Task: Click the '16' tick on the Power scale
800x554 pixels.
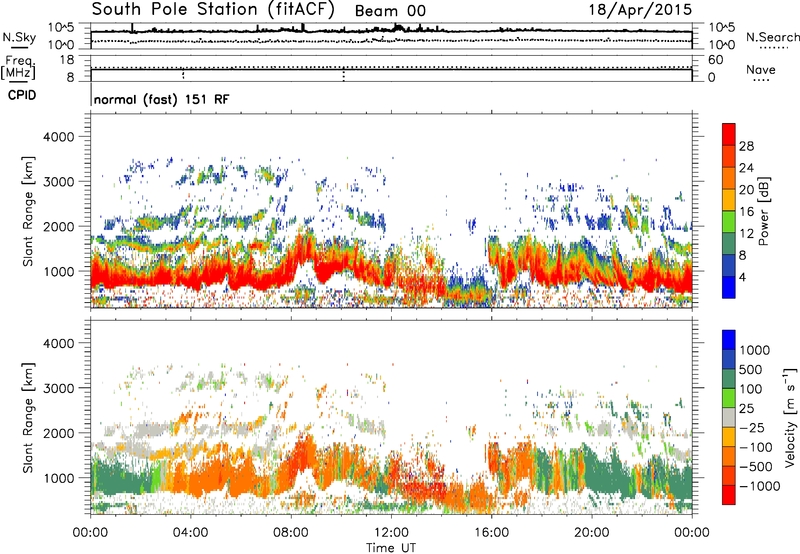Action: click(x=746, y=212)
